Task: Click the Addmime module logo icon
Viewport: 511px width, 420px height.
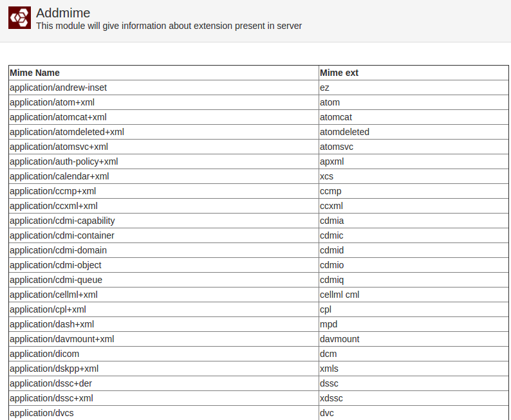Action: tap(19, 17)
